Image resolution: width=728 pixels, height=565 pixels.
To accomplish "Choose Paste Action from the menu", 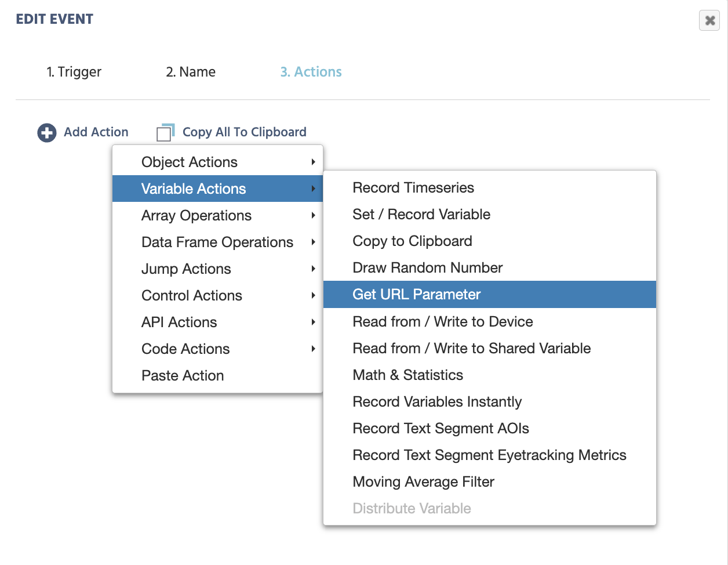I will (x=217, y=376).
